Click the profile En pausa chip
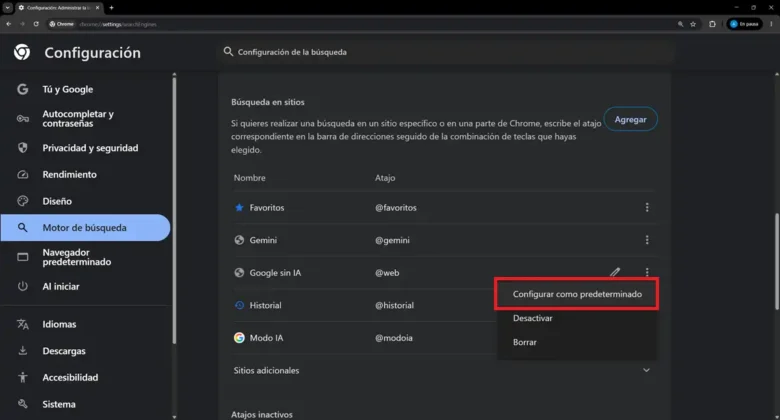 [x=745, y=24]
